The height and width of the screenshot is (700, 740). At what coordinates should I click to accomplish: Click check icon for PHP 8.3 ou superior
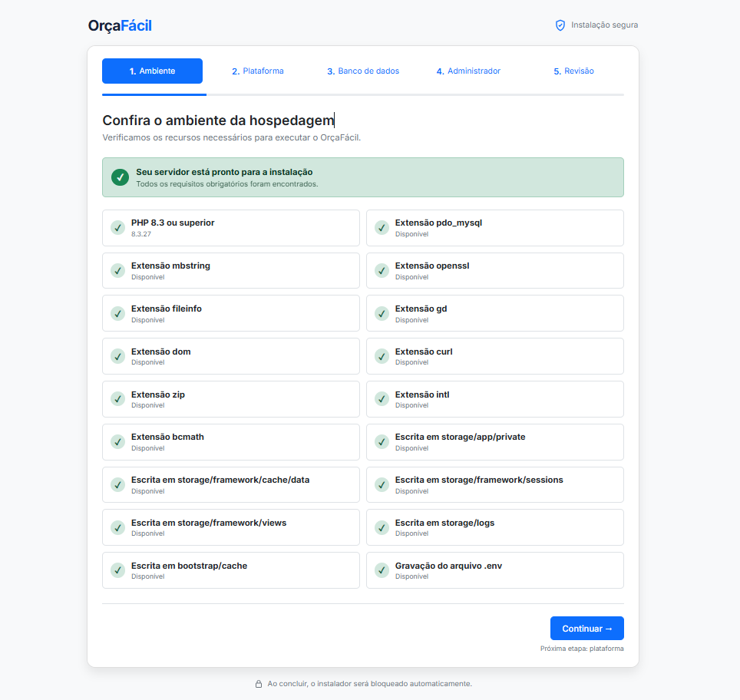[117, 227]
